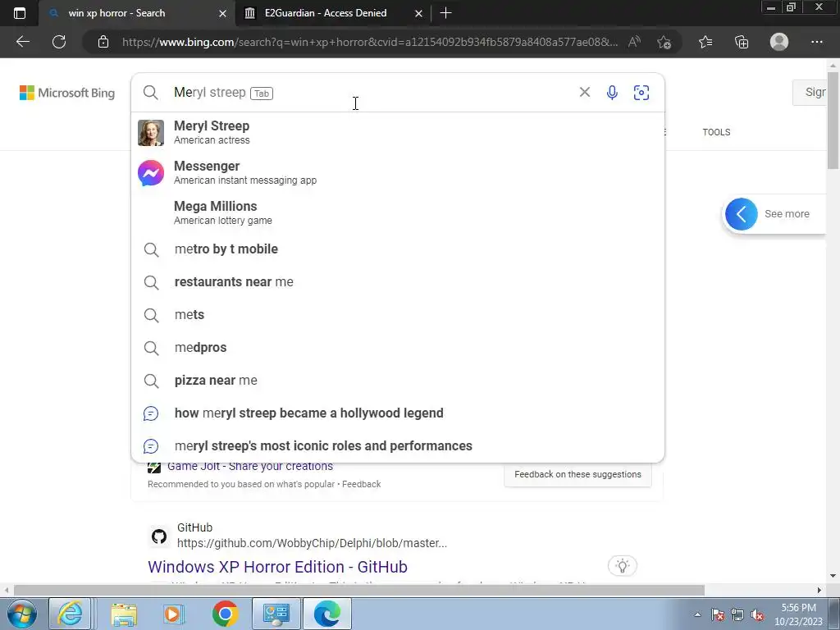The height and width of the screenshot is (630, 840).
Task: Select 'metro by t mobile' suggestion
Action: (x=398, y=249)
